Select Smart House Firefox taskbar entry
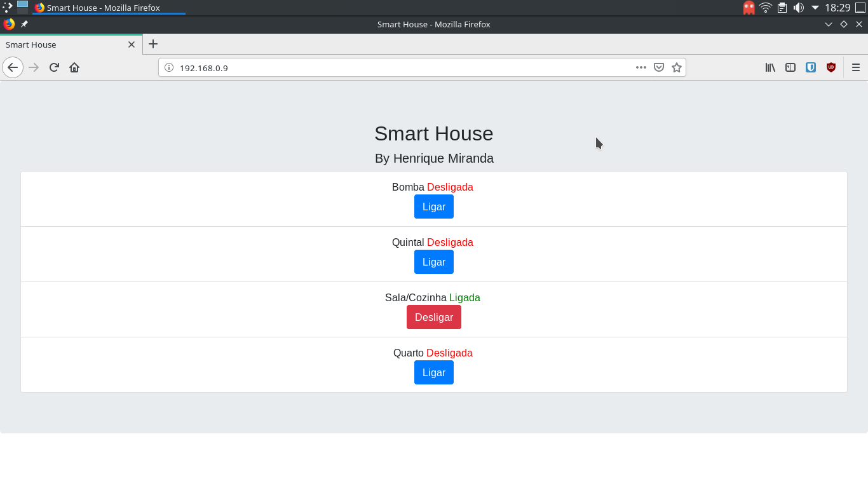 coord(109,8)
